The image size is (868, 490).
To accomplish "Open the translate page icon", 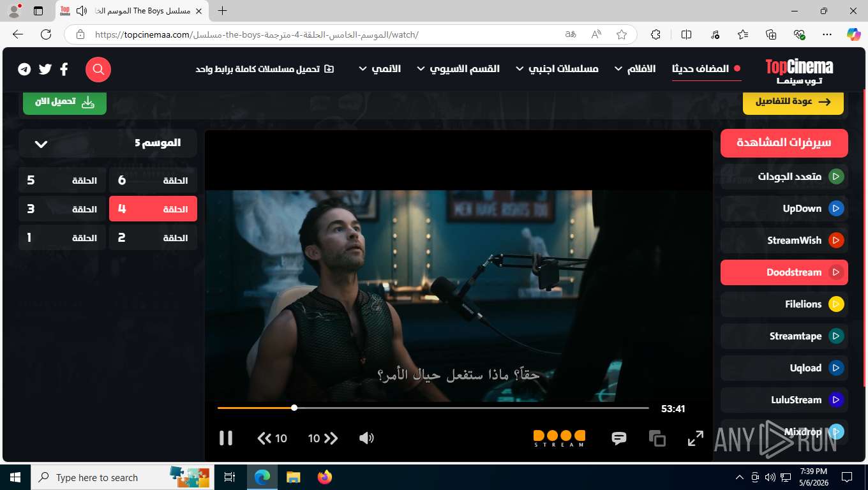I will point(571,34).
